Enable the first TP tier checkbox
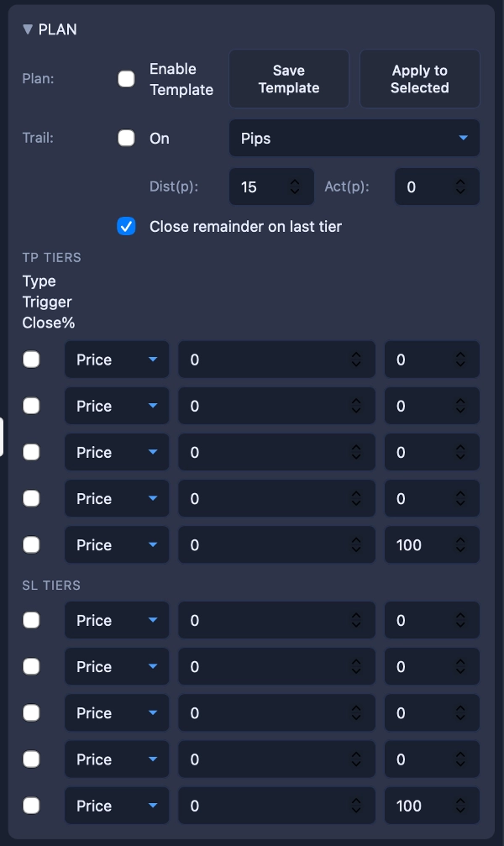The image size is (504, 846). (x=31, y=360)
